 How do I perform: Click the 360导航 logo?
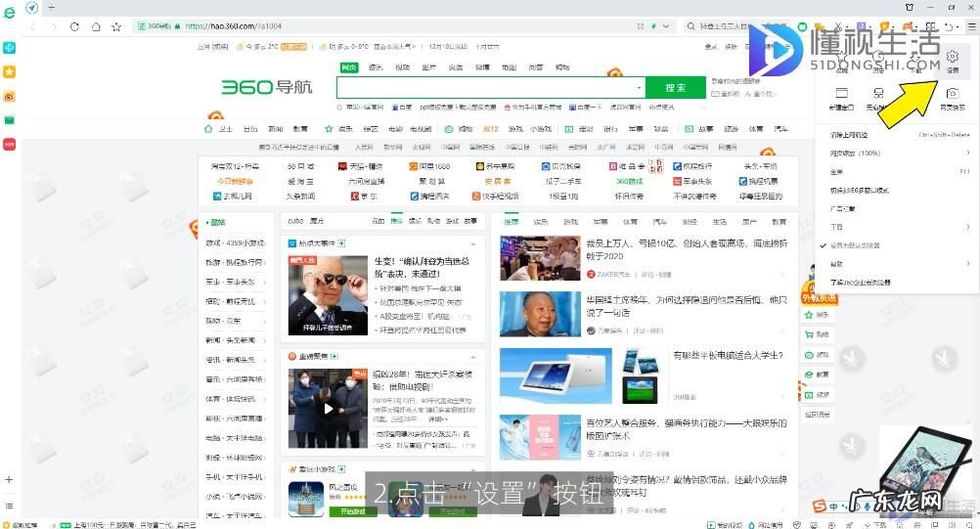point(267,87)
